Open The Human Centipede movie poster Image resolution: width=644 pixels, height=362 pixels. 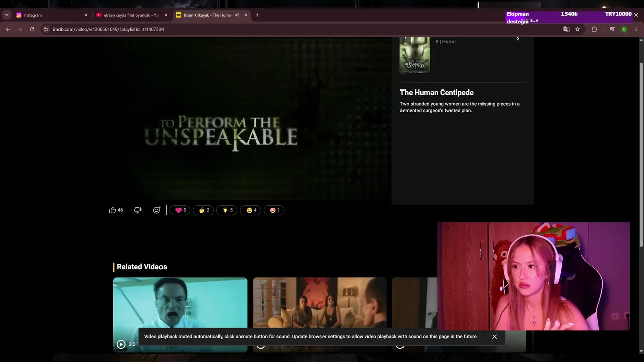(415, 55)
